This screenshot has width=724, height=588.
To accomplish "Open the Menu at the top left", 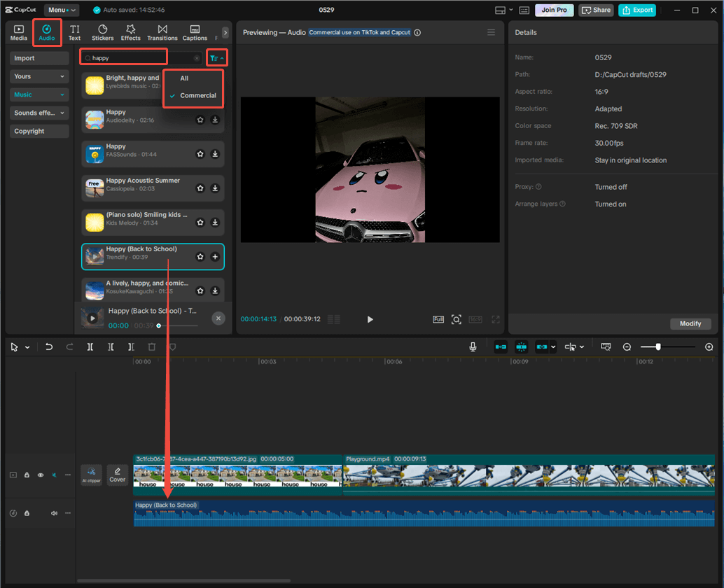I will point(62,10).
